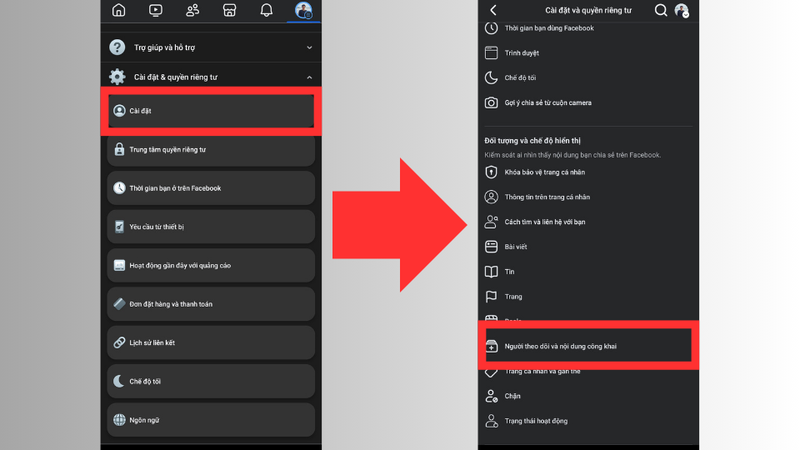Click the profile avatar in settings header
This screenshot has width=800, height=450.
[682, 10]
